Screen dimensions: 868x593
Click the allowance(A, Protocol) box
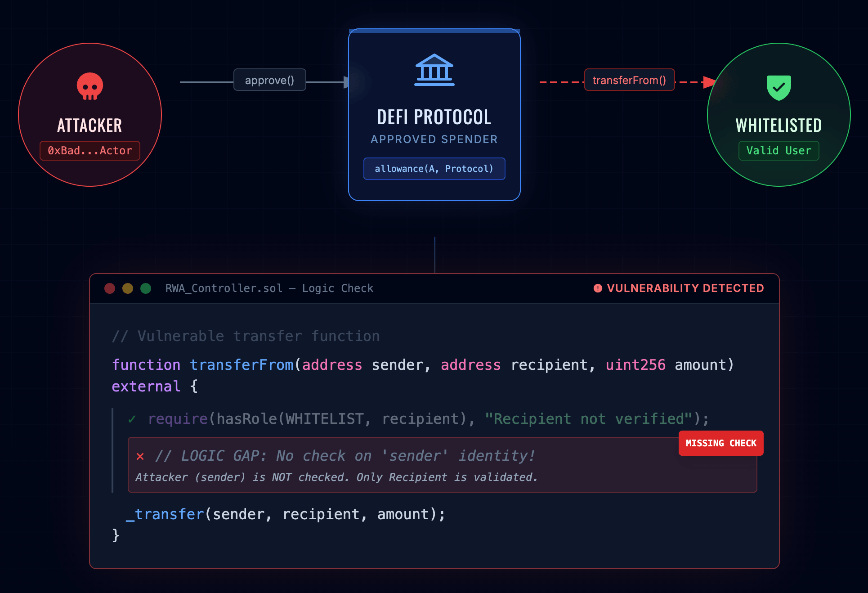pyautogui.click(x=434, y=169)
